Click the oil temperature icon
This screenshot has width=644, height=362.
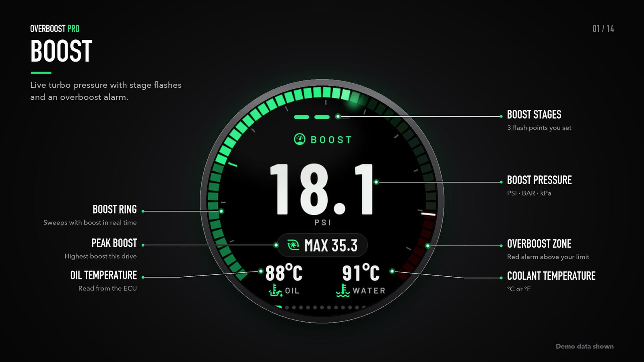pyautogui.click(x=275, y=290)
